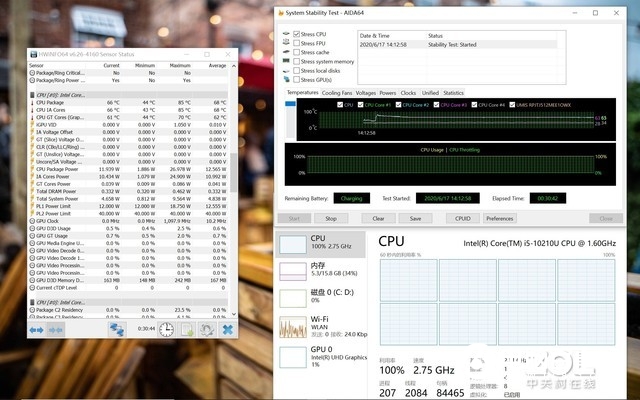The height and width of the screenshot is (400, 640).
Task: Enable the Stress FPU checkbox
Action: coord(297,43)
